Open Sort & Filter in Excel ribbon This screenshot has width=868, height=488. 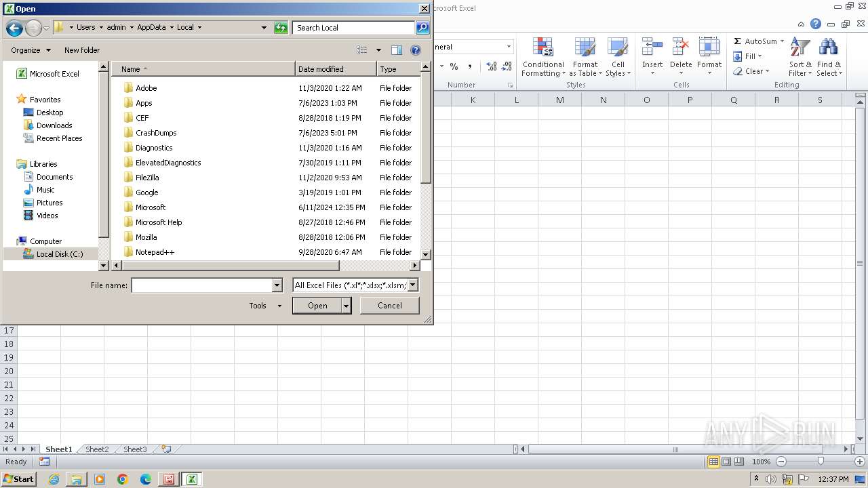[800, 58]
